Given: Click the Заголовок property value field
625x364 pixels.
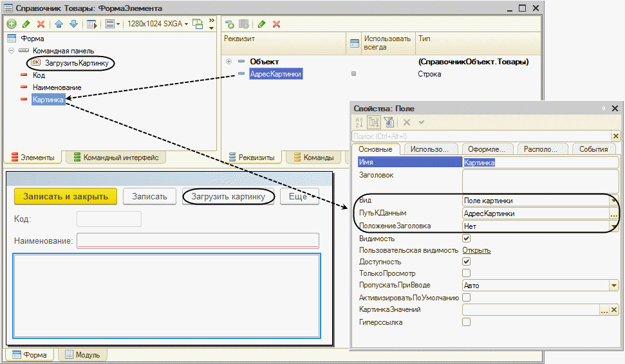Looking at the screenshot, I should (x=541, y=181).
